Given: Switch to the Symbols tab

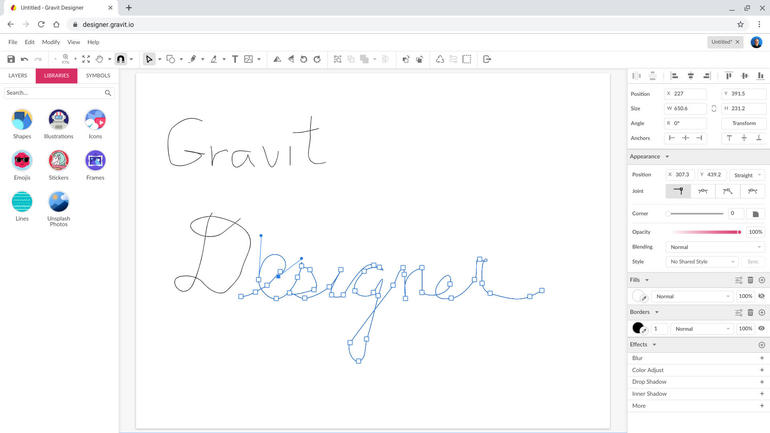Looking at the screenshot, I should [98, 76].
